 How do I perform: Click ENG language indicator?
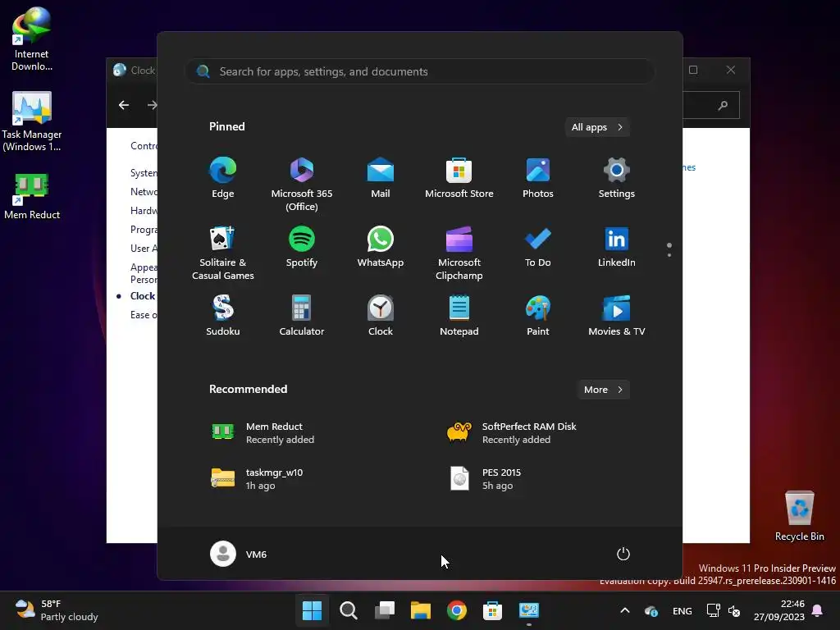[682, 610]
